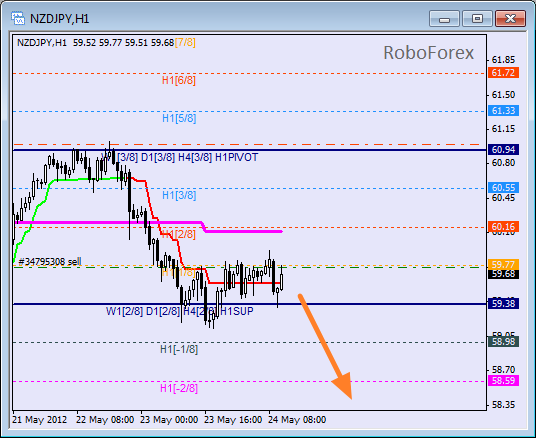Click the magenta moving average line end
The image size is (536, 438).
[x=280, y=231]
